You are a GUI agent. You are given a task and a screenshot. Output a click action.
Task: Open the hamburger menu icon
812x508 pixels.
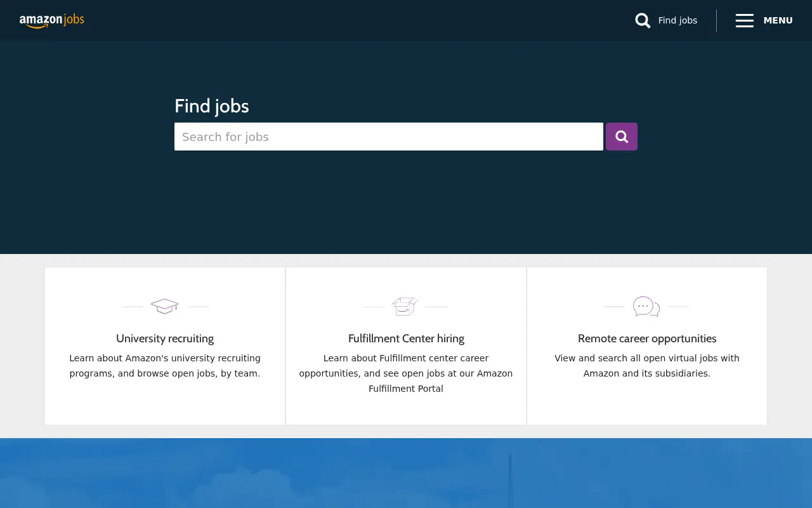click(745, 20)
